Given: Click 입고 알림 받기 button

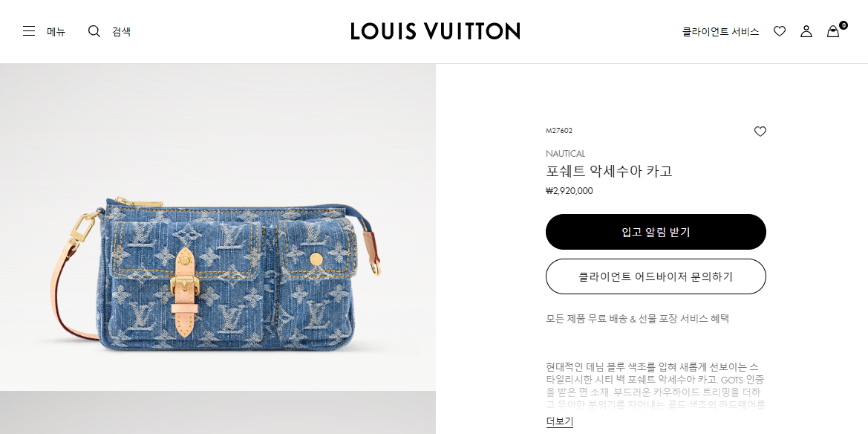Looking at the screenshot, I should [x=656, y=232].
